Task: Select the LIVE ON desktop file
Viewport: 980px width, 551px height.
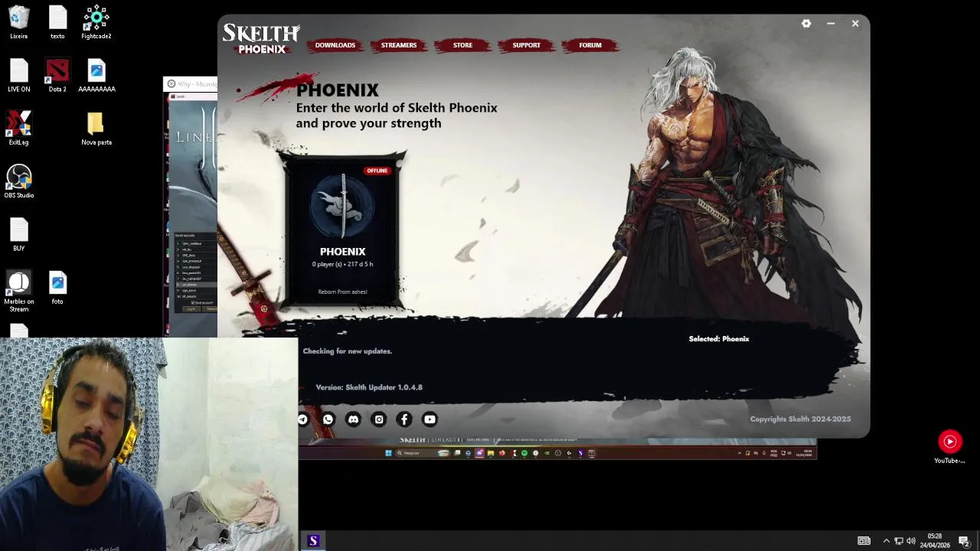Action: pos(19,76)
